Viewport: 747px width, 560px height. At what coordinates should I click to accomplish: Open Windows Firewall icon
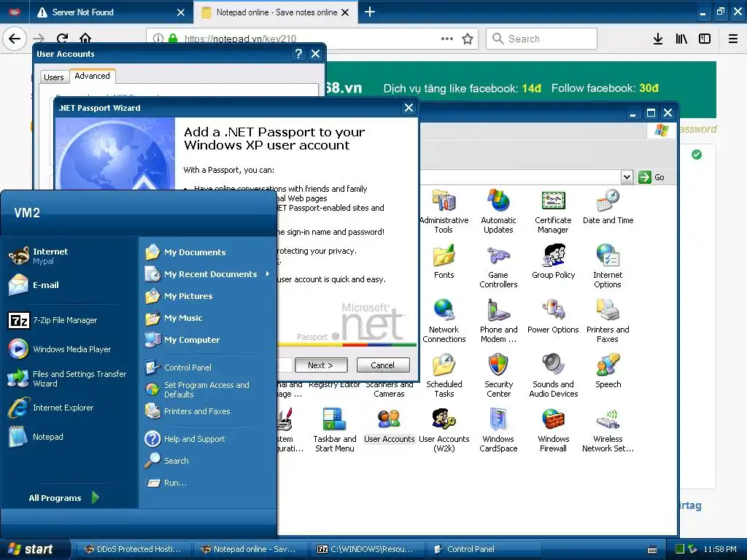tap(553, 430)
